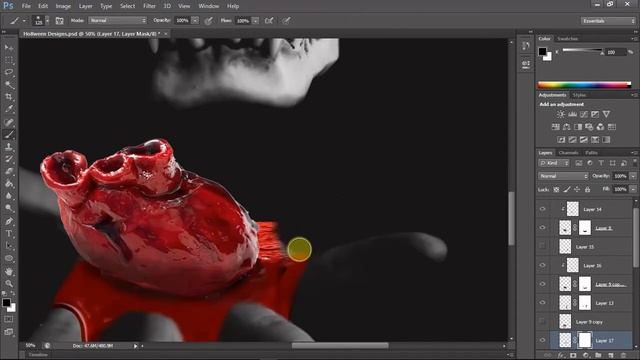Select the Move tool
The width and height of the screenshot is (640, 360).
[9, 48]
